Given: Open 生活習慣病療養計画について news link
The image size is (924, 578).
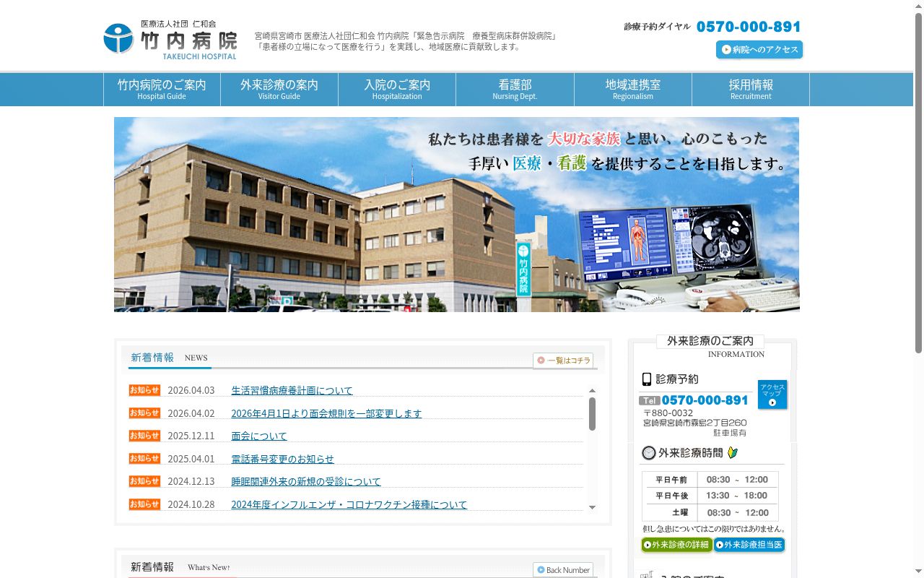Looking at the screenshot, I should click(x=292, y=390).
